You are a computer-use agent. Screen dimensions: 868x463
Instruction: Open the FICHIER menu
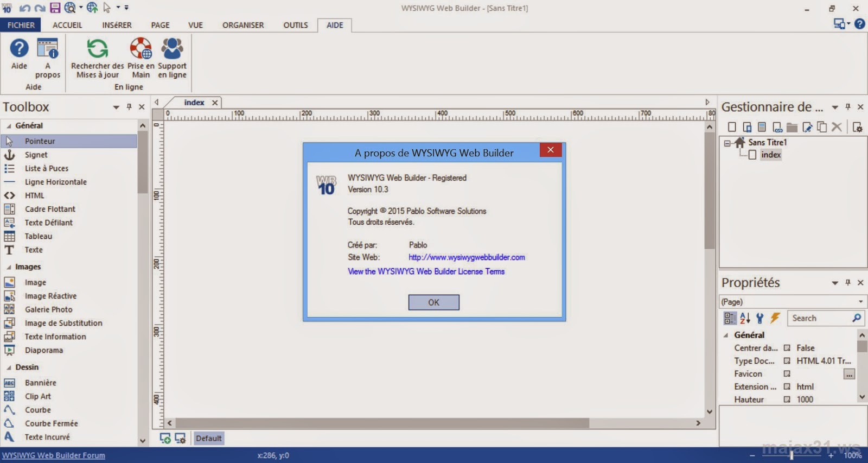click(21, 25)
